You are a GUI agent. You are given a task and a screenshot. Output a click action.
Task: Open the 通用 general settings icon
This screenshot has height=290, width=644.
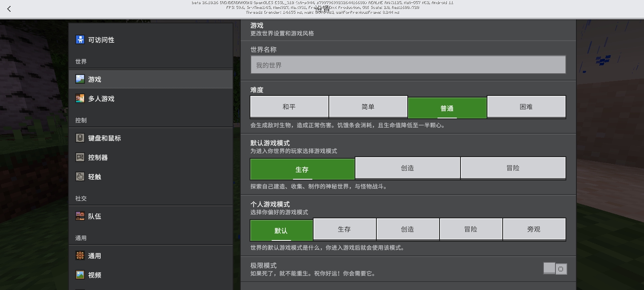click(x=80, y=255)
